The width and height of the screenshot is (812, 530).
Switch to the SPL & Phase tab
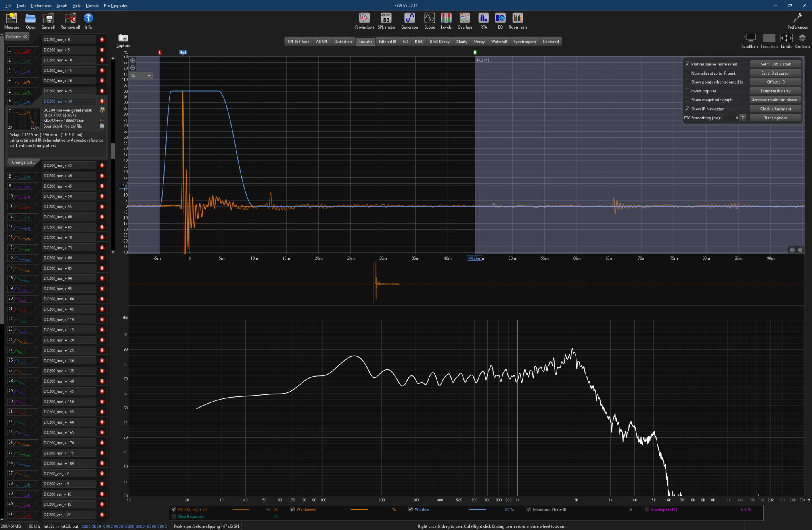pos(299,42)
